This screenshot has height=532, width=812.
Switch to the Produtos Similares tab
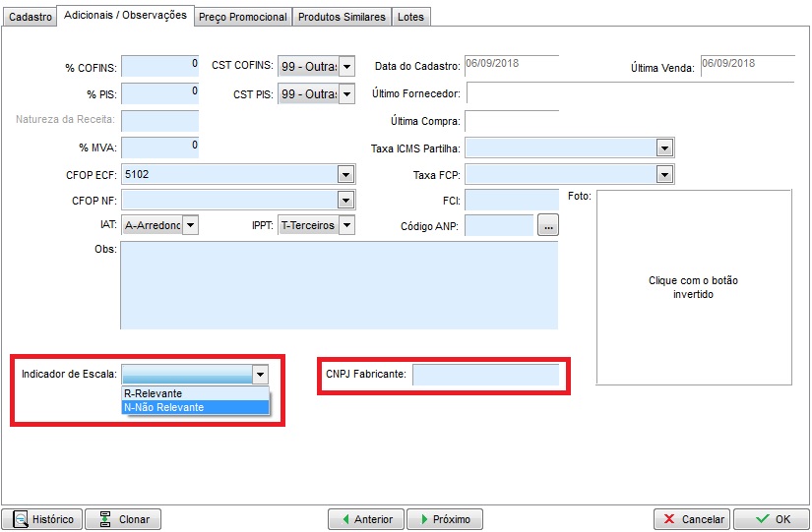click(342, 17)
